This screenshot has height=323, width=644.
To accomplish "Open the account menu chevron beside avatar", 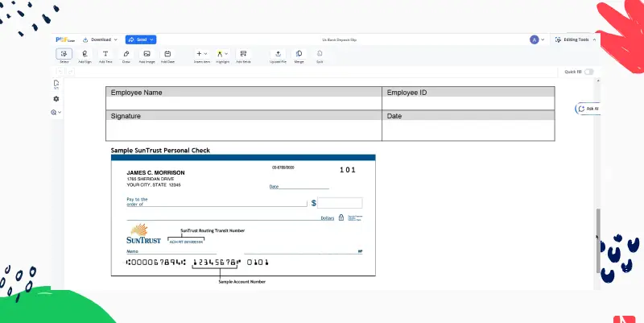I will (x=543, y=39).
